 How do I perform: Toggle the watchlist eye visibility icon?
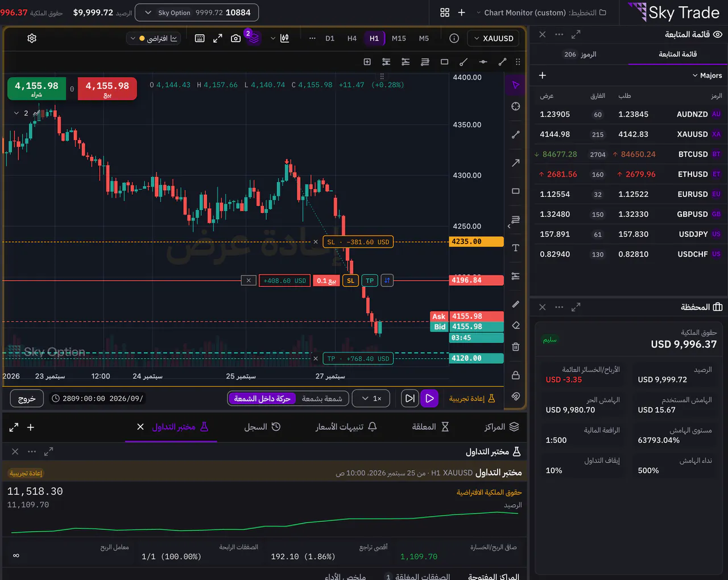point(718,35)
